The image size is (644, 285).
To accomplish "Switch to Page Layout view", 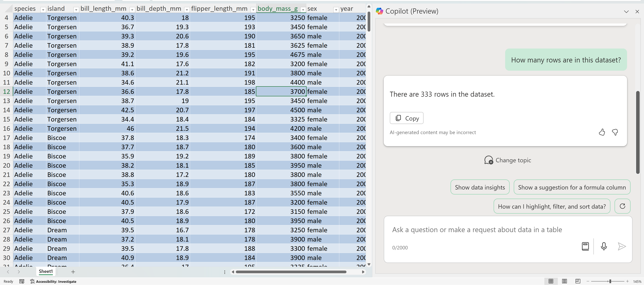I will pyautogui.click(x=564, y=281).
